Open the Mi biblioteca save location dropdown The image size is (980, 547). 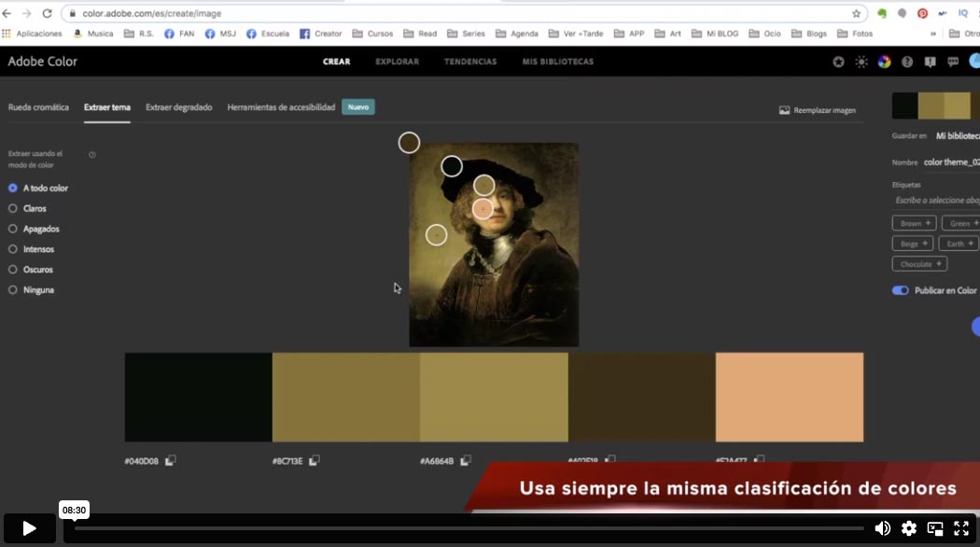(x=957, y=135)
